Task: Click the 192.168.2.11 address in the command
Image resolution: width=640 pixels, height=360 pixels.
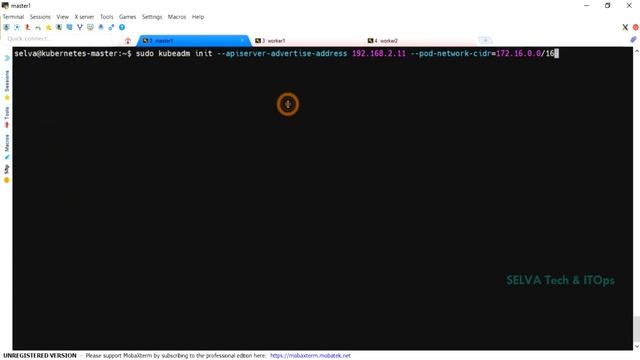Action: 379,53
